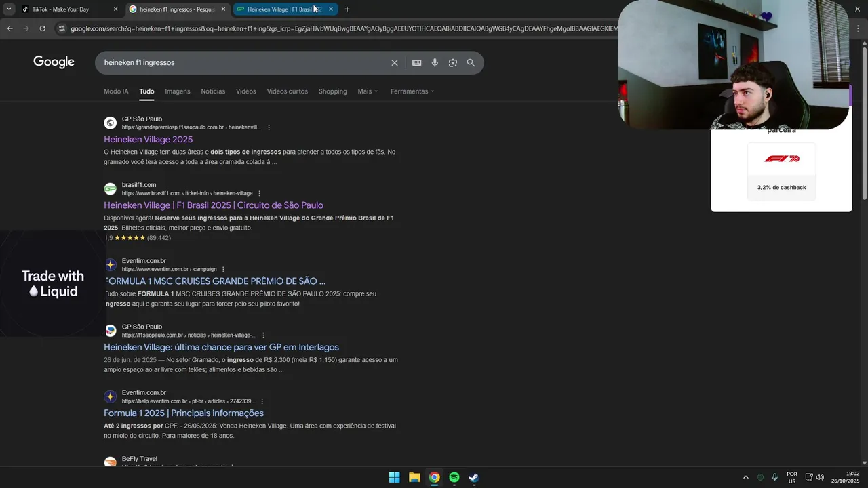Open Windows Start menu
The width and height of the screenshot is (868, 488).
coord(394,477)
